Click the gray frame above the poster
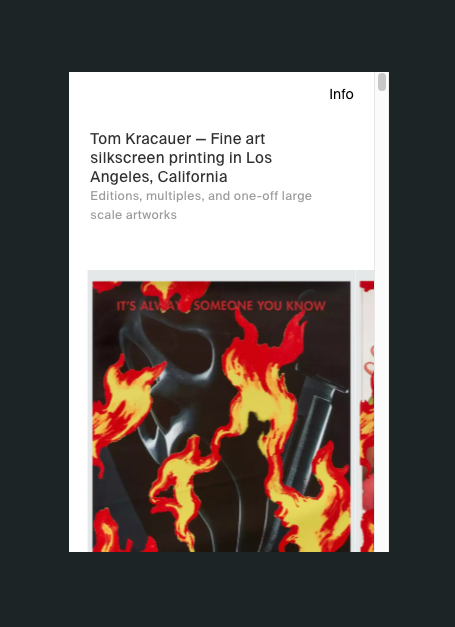Viewport: 455px width, 627px height. click(221, 276)
